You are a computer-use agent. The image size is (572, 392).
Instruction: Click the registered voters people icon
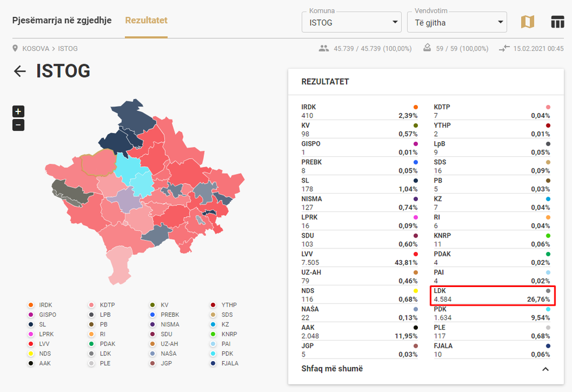(x=324, y=48)
